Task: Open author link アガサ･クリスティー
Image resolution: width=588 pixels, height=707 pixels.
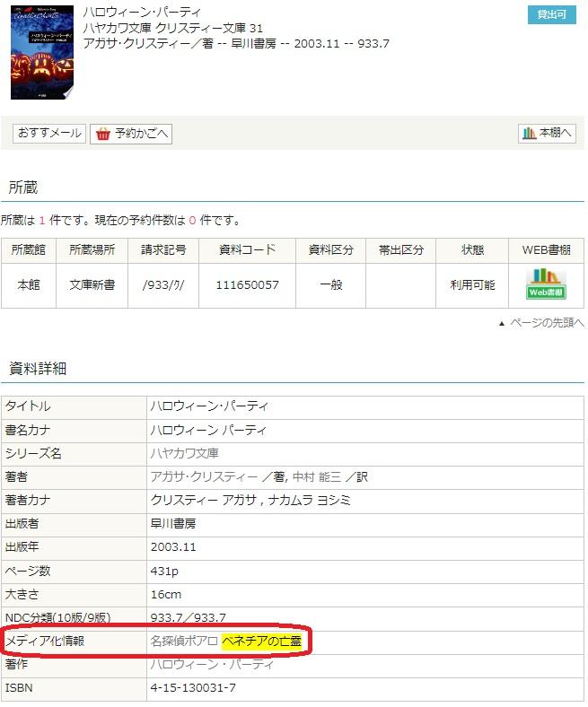Action: (204, 476)
